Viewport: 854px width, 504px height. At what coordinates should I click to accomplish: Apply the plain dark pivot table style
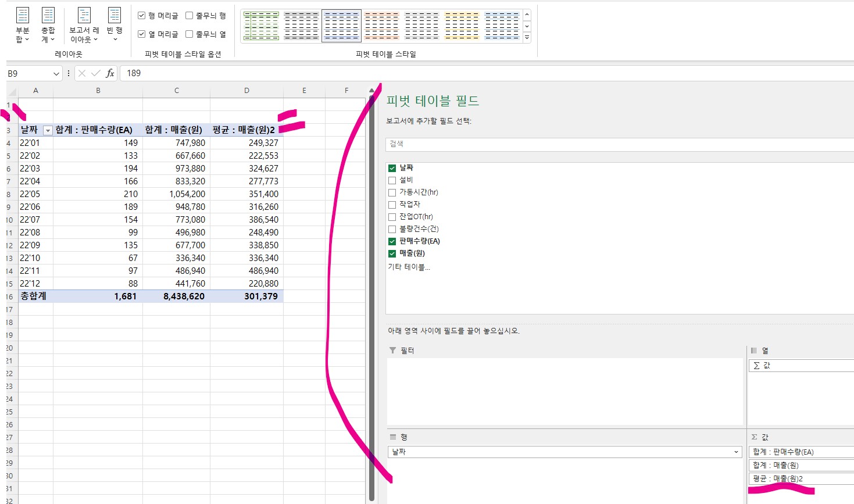(x=421, y=26)
